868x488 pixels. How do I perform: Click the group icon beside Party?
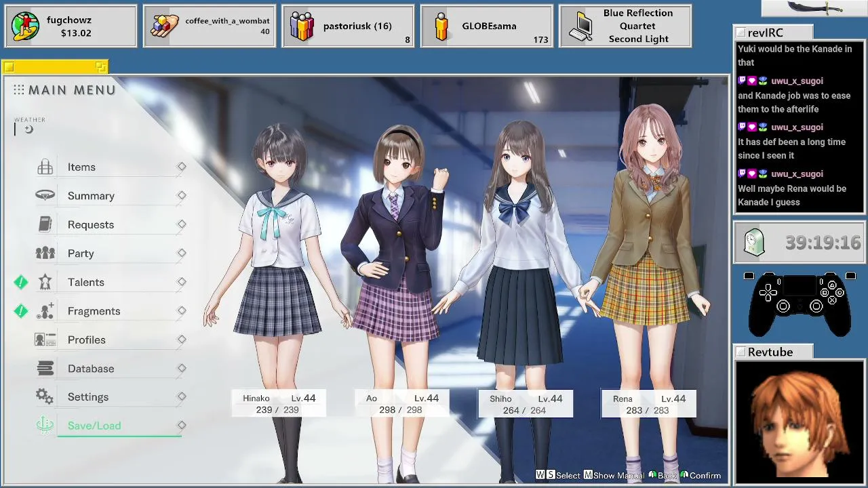click(45, 253)
